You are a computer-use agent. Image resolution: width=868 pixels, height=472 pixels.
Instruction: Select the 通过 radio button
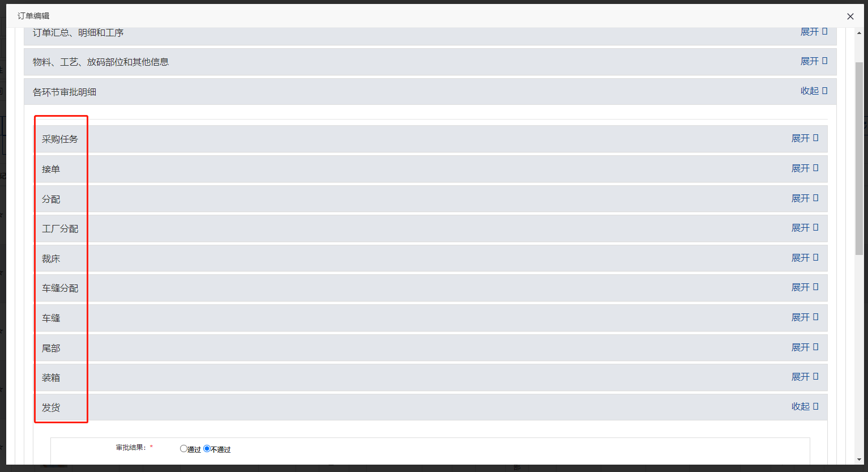click(183, 449)
